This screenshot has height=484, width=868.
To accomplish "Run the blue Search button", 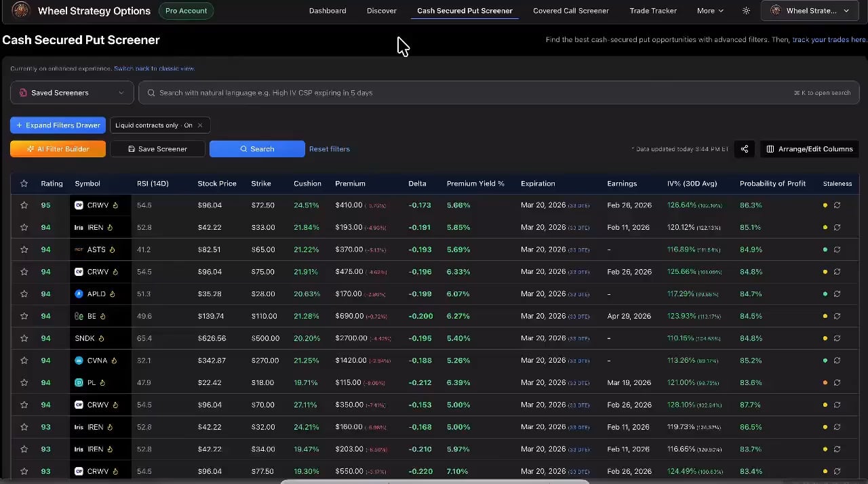I will coord(257,149).
